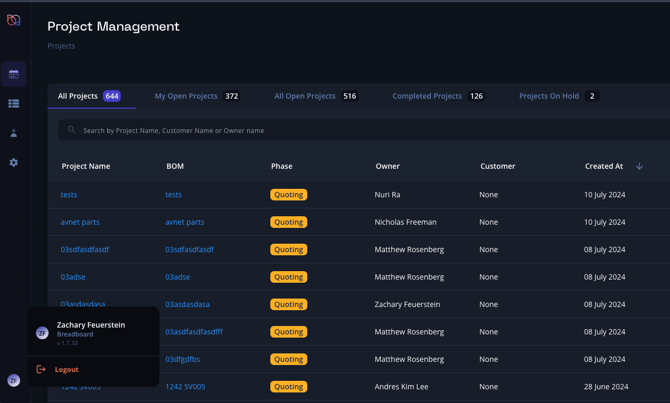Click Quoting badge in the 03adse row
670x403 pixels.
point(289,277)
